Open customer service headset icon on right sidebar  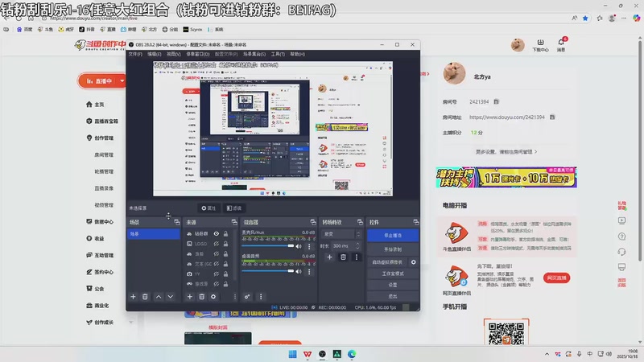click(621, 252)
